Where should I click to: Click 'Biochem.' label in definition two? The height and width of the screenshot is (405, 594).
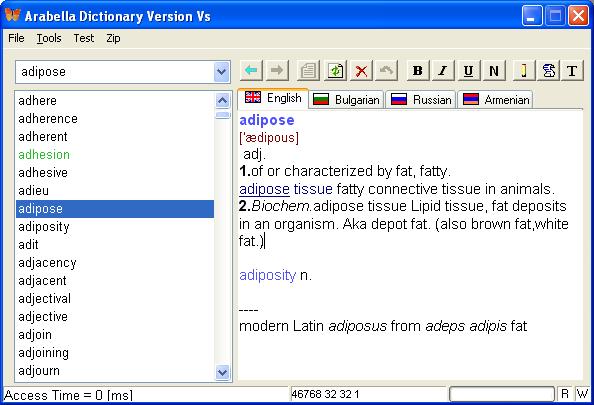[282, 206]
